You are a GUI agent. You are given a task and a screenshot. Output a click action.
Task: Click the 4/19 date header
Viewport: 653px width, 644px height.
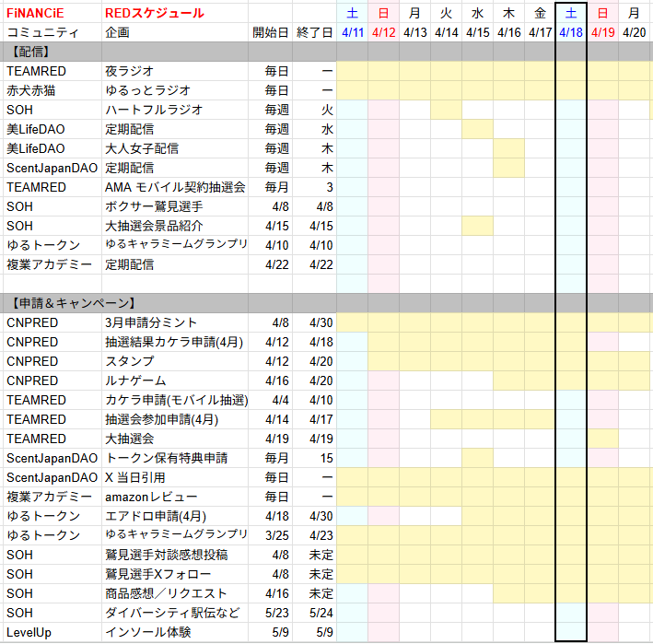602,32
